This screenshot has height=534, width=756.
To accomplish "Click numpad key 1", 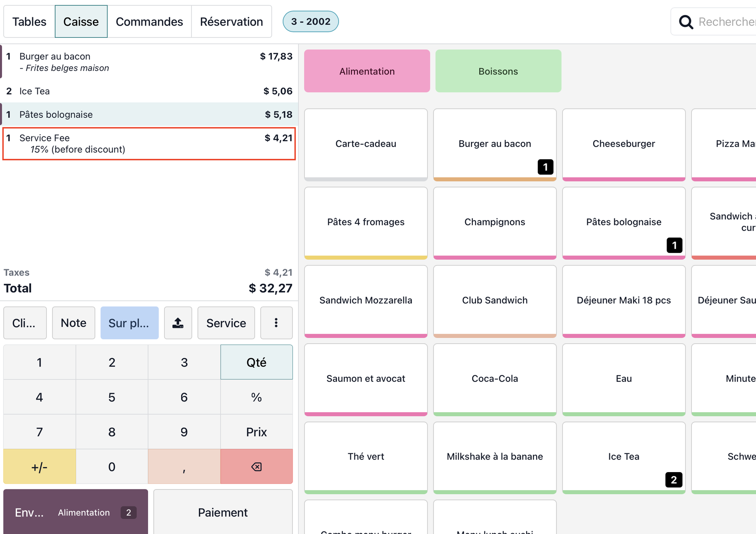I will click(x=39, y=362).
